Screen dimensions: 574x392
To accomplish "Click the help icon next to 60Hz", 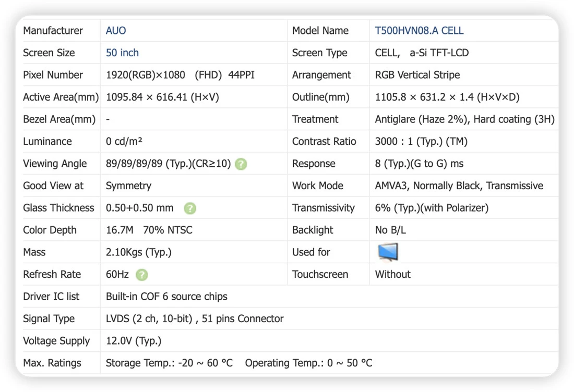I will point(141,275).
